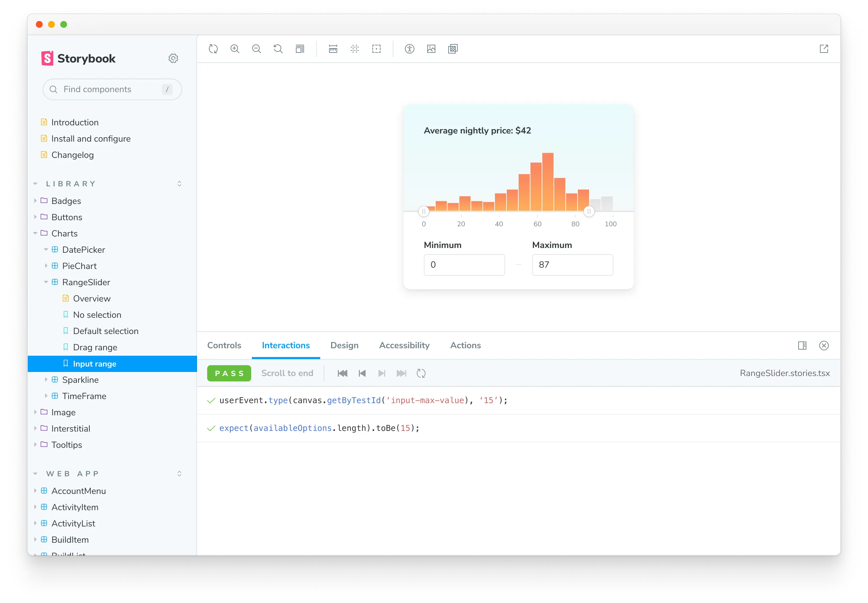Viewport: 868px width, 603px height.
Task: Expand the PieChart component
Action: (x=46, y=266)
